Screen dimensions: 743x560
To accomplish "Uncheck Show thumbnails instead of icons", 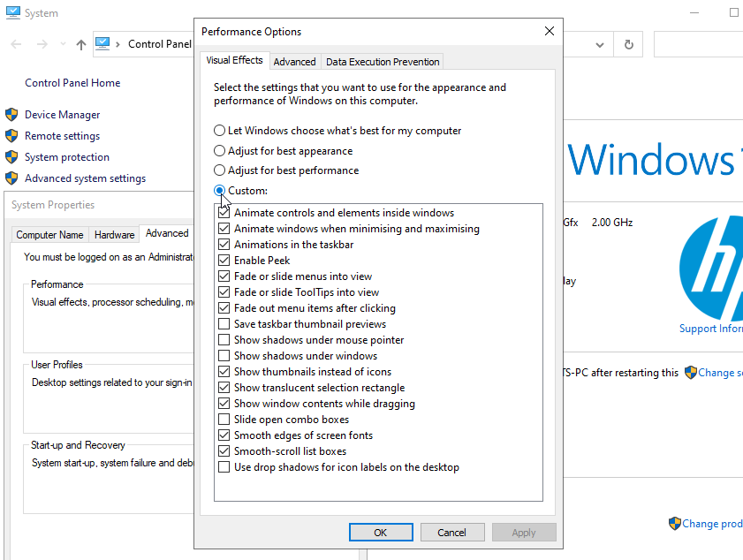I will (224, 372).
